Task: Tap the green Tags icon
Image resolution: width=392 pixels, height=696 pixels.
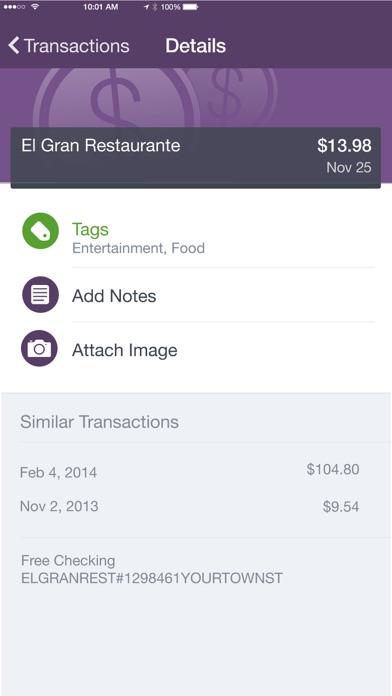Action: click(x=40, y=231)
